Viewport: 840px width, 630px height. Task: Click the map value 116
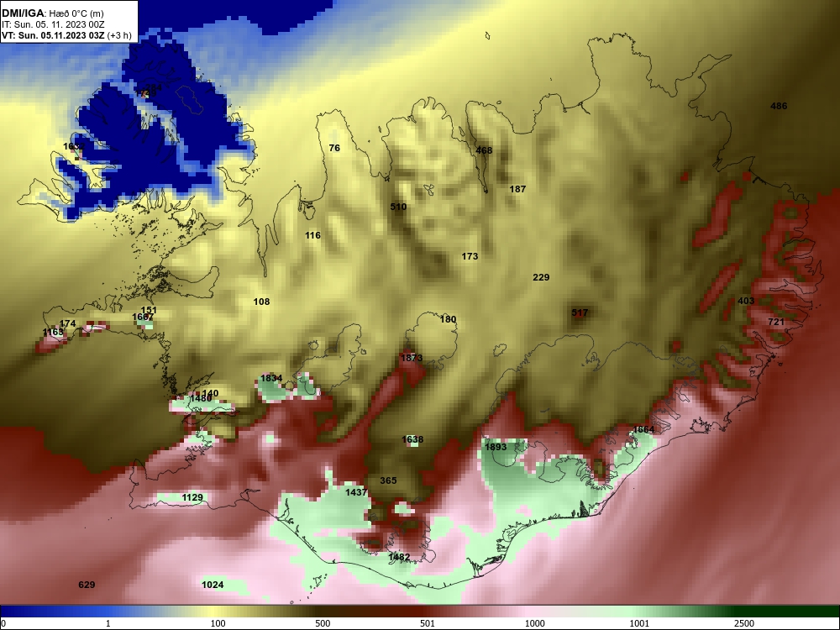[x=312, y=235]
